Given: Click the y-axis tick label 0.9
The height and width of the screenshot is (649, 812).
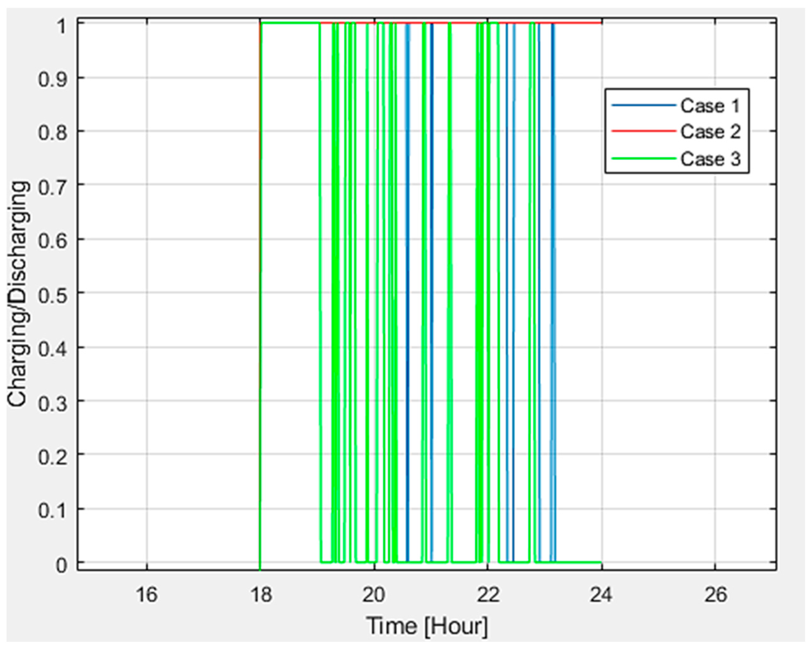Looking at the screenshot, I should 52,79.
